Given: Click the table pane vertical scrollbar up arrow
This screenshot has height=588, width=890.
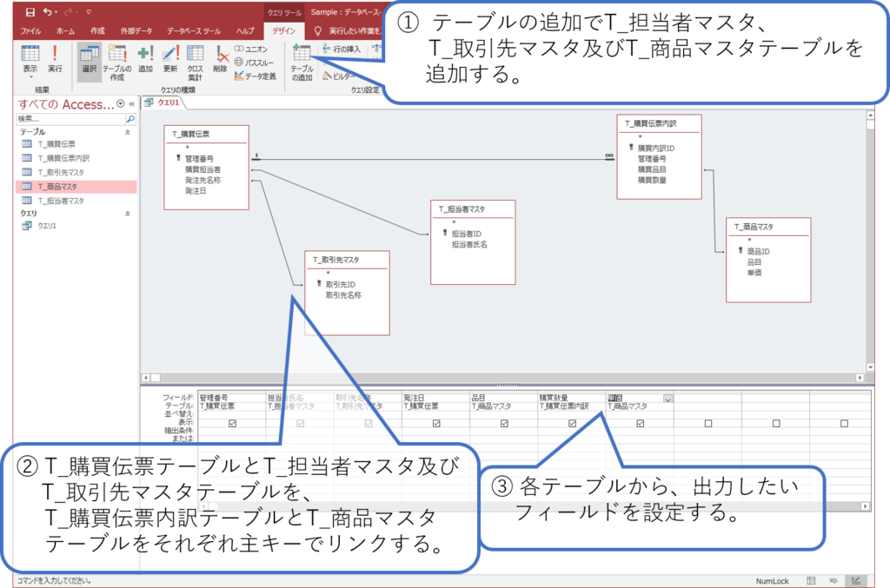Looking at the screenshot, I should [x=870, y=116].
